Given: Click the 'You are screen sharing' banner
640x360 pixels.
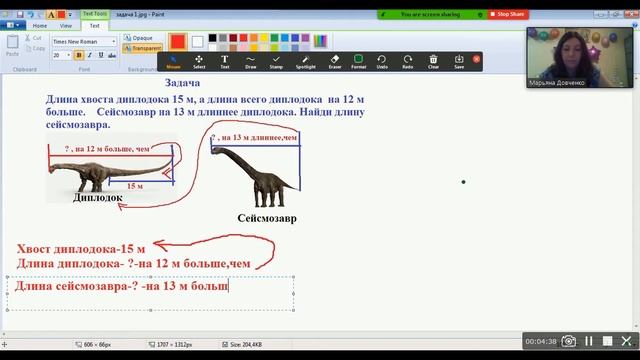Looking at the screenshot, I should coord(430,14).
